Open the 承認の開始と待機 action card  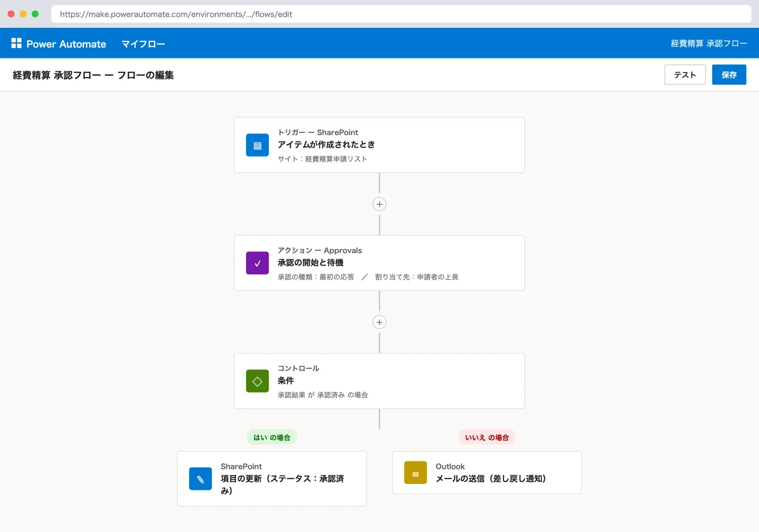[x=379, y=263]
